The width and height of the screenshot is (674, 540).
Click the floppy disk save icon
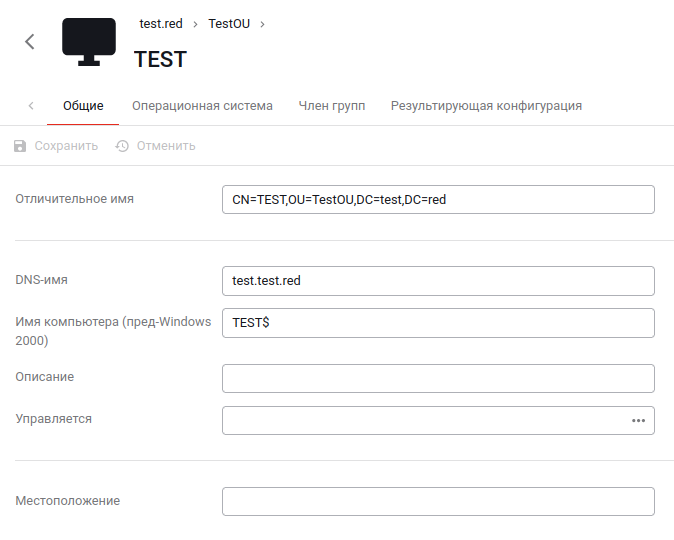[x=20, y=146]
